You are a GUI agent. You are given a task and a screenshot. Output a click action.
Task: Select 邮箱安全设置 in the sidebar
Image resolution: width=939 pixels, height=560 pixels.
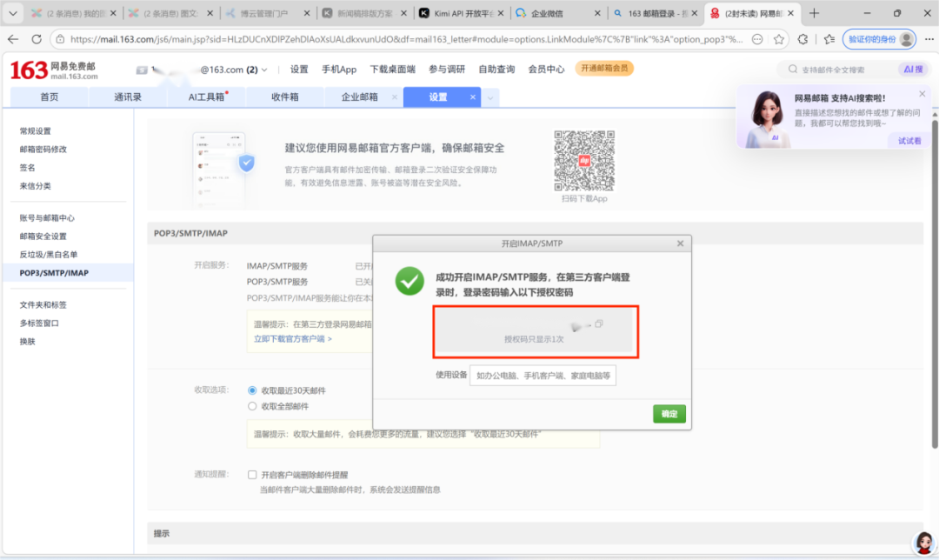click(43, 237)
